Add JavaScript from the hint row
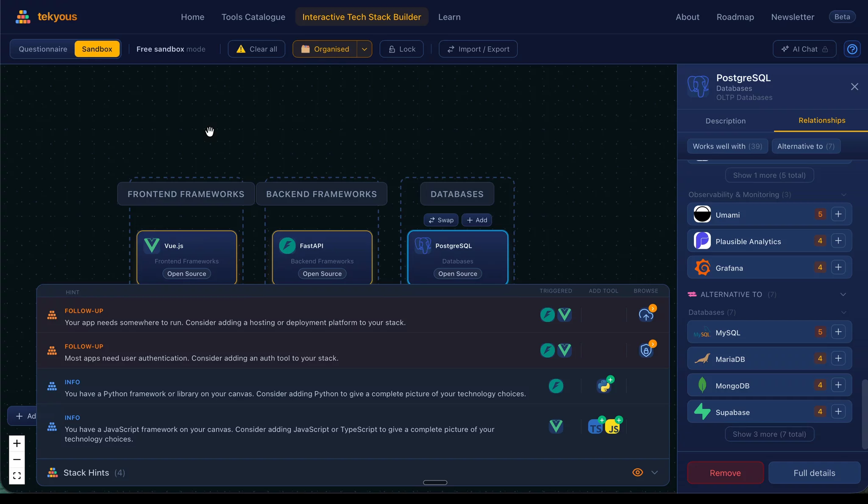 [x=613, y=427]
